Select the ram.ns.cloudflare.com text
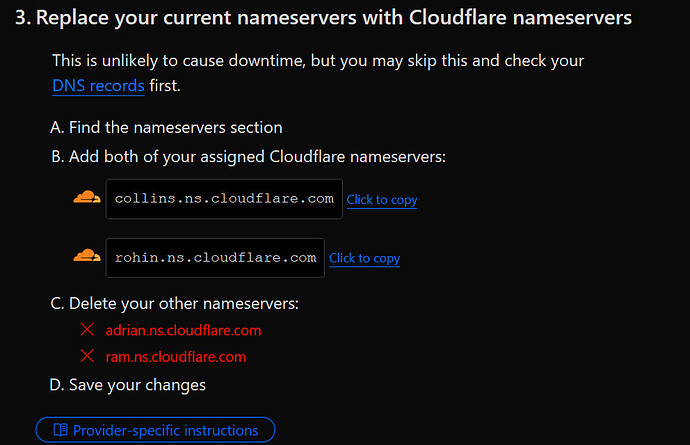The height and width of the screenshot is (445, 690). coord(176,357)
